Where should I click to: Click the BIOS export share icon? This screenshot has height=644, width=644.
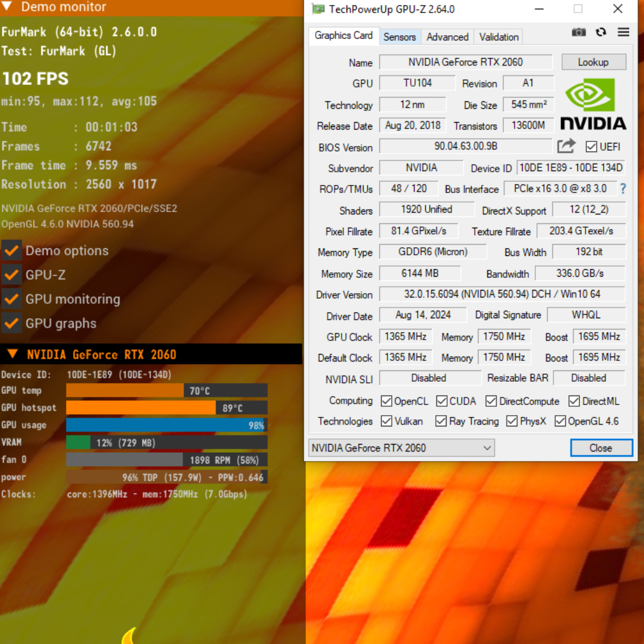pos(566,147)
